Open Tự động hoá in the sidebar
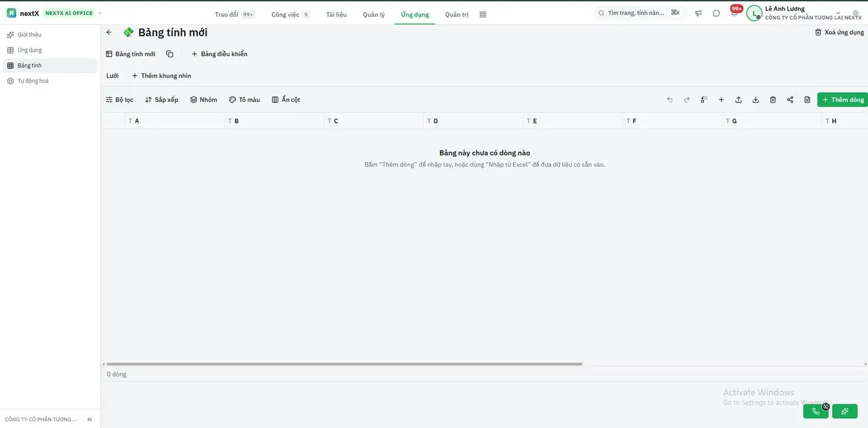Screen dimensions: 868x428 point(50,81)
